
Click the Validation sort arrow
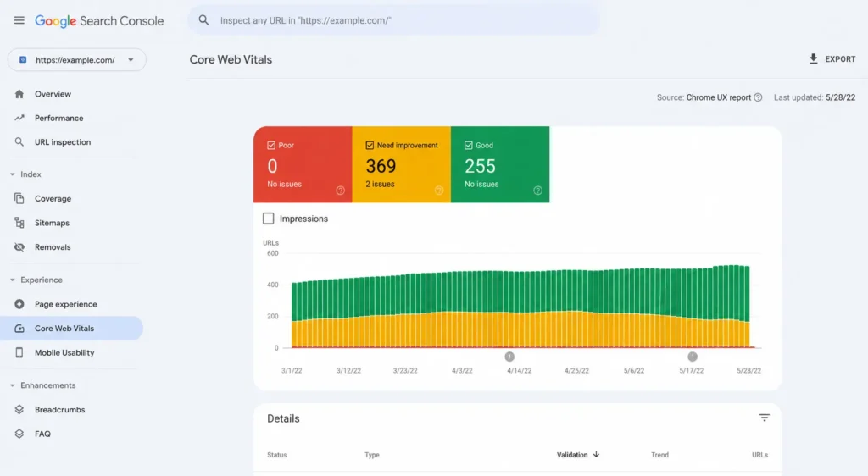(x=596, y=455)
